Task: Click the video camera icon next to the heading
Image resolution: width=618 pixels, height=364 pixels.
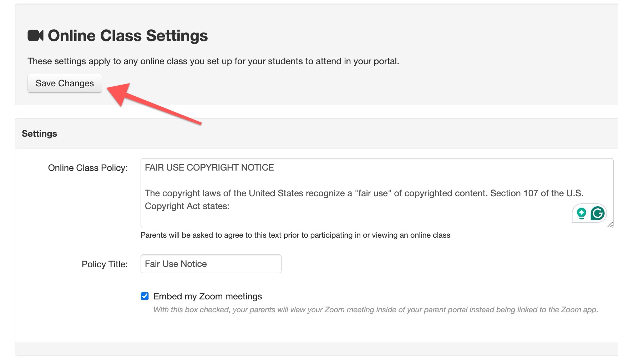Action: pyautogui.click(x=35, y=35)
